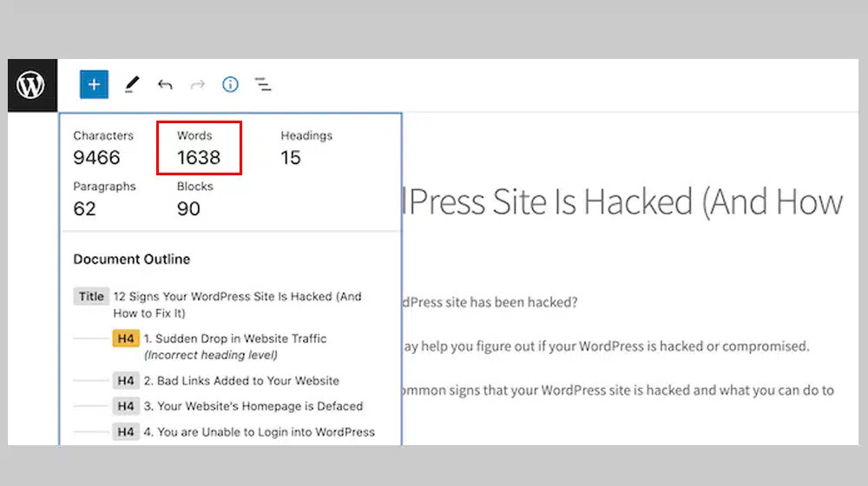Toggle the Details info icon

(x=230, y=84)
